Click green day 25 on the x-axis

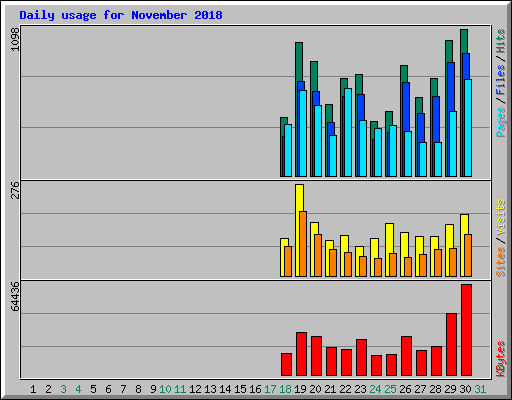390,389
